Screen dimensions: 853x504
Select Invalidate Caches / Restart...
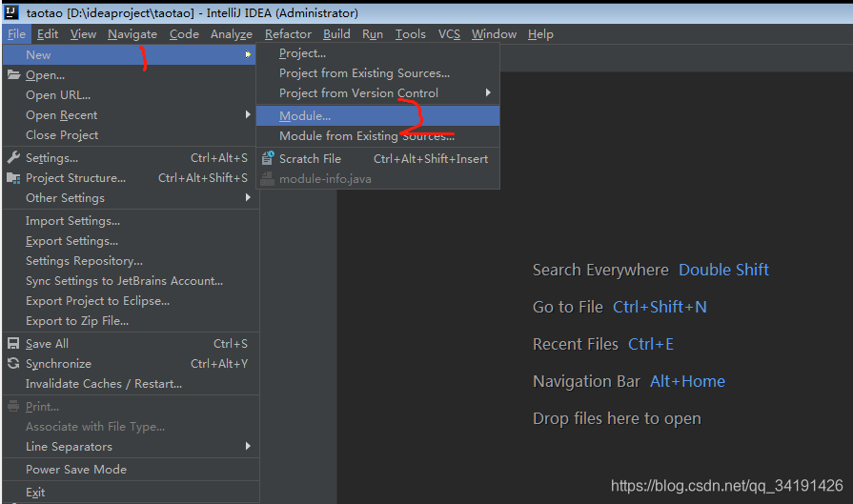pos(129,383)
